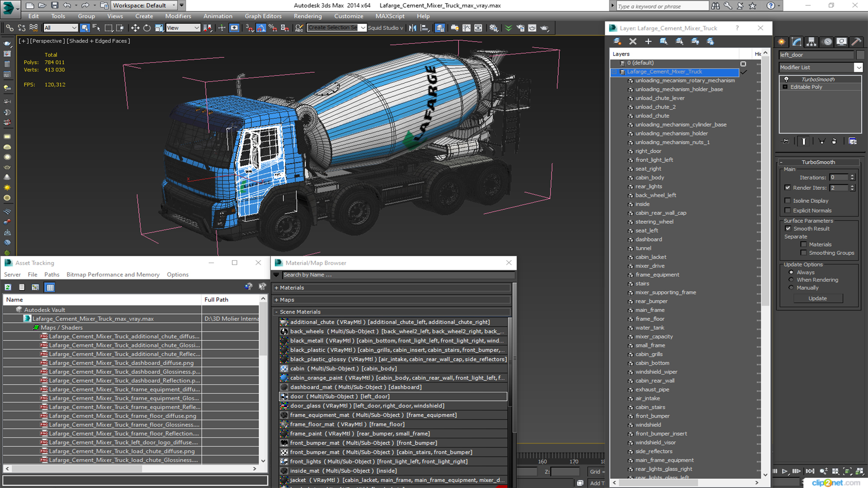Screen dimensions: 868x488
Task: Refresh the Asset Tracking list
Action: [x=8, y=287]
